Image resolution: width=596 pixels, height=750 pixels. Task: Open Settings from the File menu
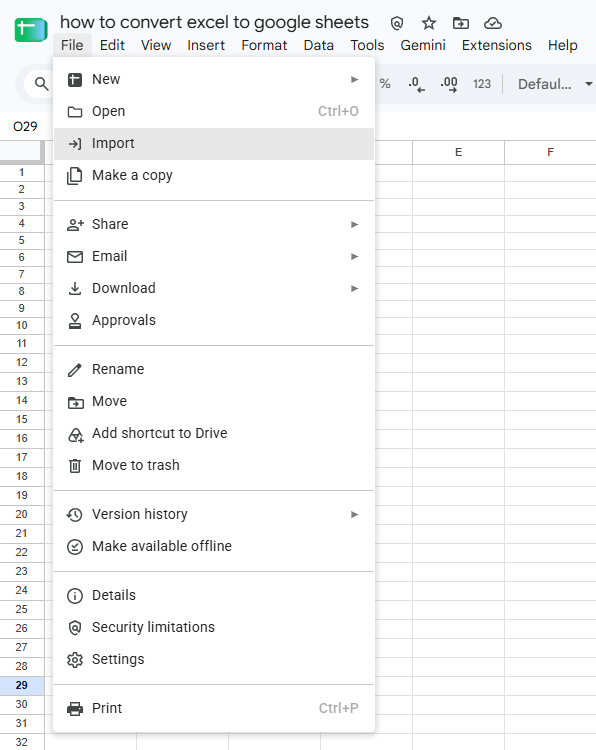tap(214, 660)
